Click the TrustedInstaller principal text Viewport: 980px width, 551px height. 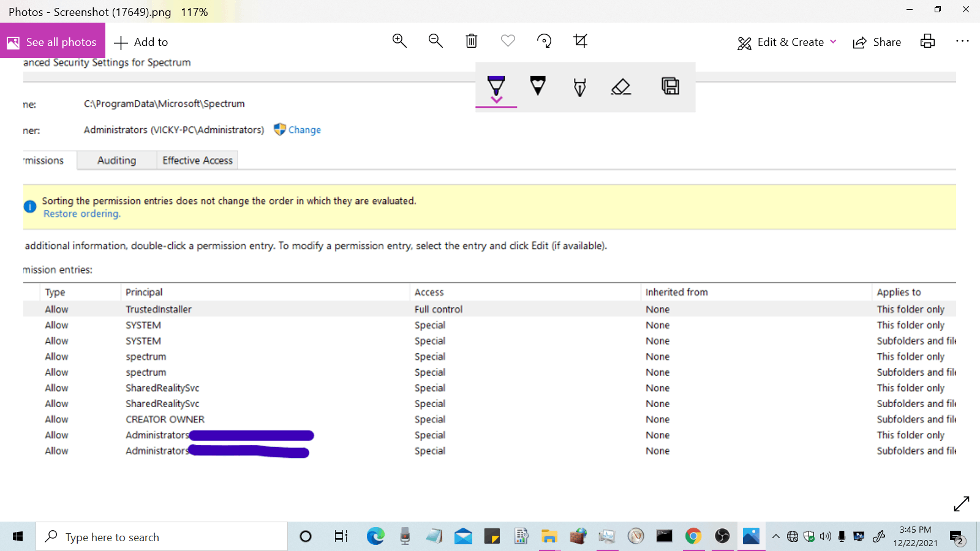click(x=159, y=309)
